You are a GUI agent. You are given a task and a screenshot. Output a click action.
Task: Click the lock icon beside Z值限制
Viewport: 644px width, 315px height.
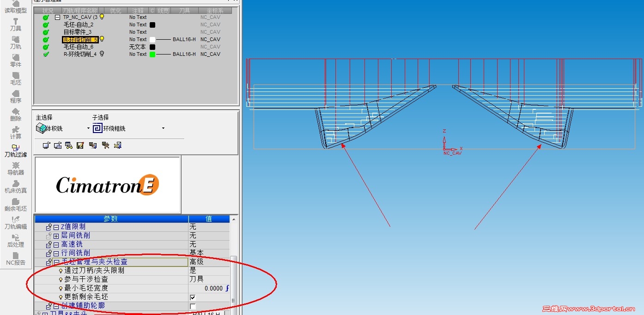(49, 227)
